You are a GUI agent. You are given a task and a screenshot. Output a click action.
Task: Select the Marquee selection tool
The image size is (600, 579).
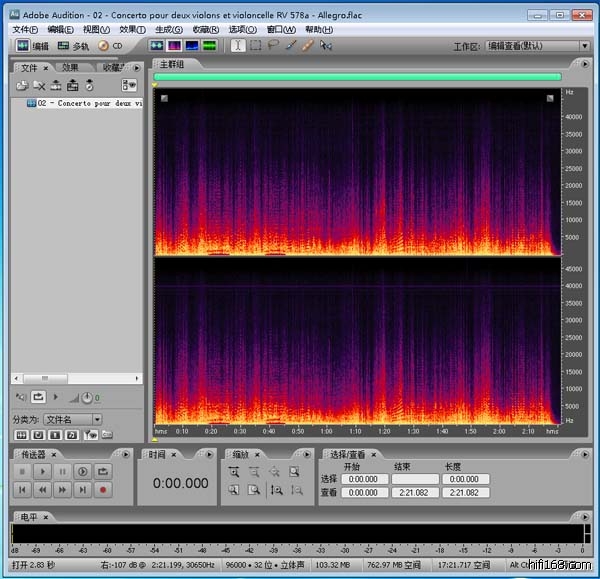click(x=256, y=46)
